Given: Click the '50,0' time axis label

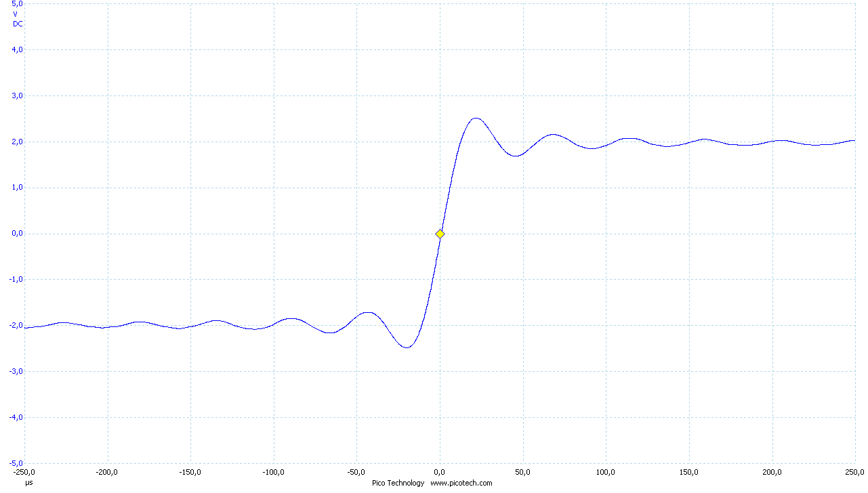Looking at the screenshot, I should point(522,472).
